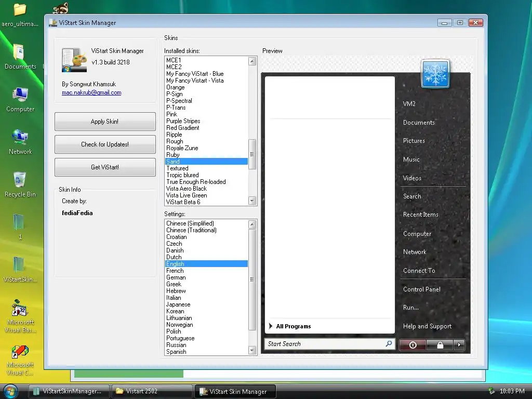Select the Vista Aero Black skin
Image resolution: width=532 pixels, height=399 pixels.
pyautogui.click(x=206, y=188)
